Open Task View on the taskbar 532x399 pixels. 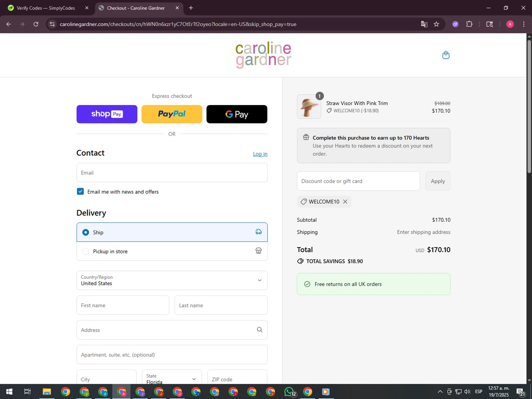click(27, 392)
